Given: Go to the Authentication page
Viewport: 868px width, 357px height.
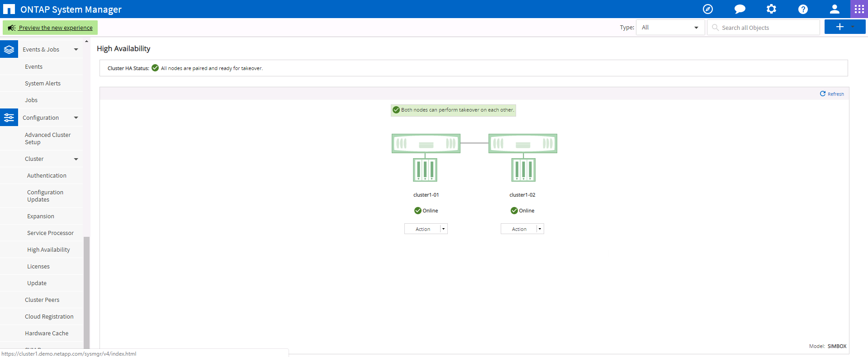Looking at the screenshot, I should click(x=47, y=175).
